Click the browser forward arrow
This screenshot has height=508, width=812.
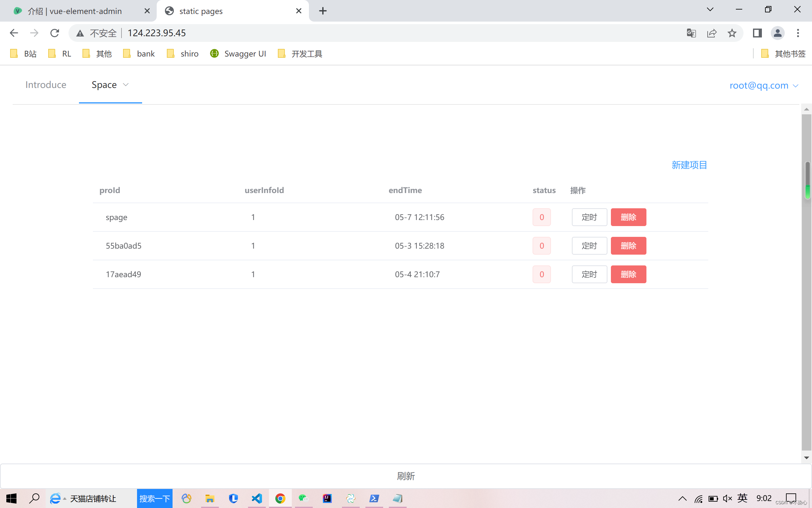34,33
